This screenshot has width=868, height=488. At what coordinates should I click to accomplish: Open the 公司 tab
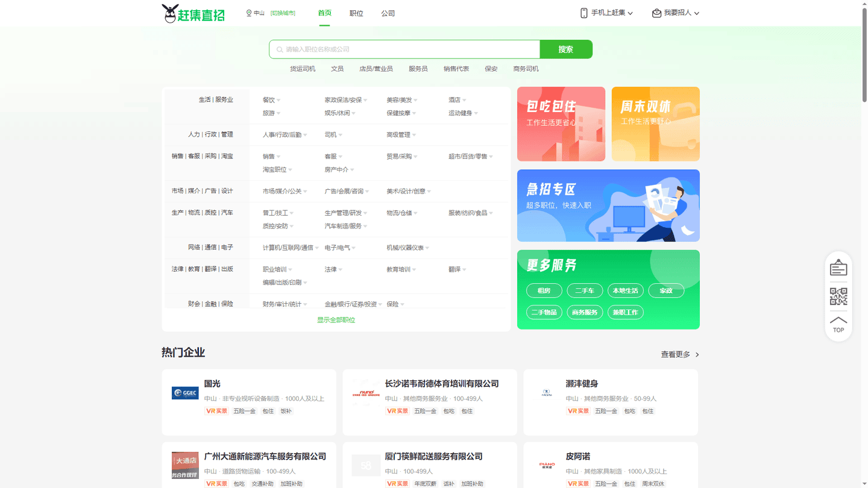point(388,13)
